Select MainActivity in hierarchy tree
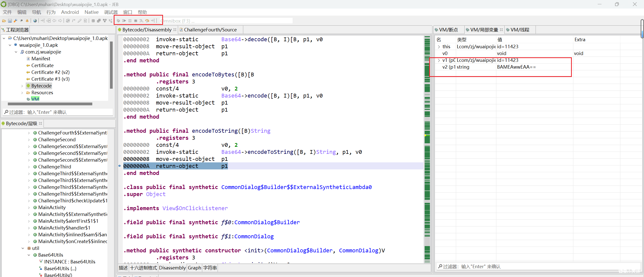Image resolution: width=644 pixels, height=277 pixels. [x=52, y=208]
